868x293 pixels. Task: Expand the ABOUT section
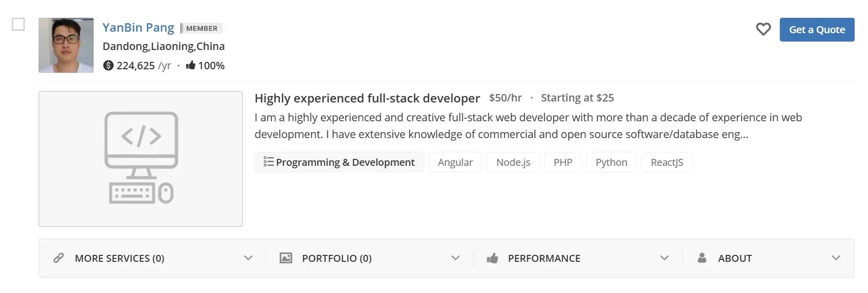point(836,258)
